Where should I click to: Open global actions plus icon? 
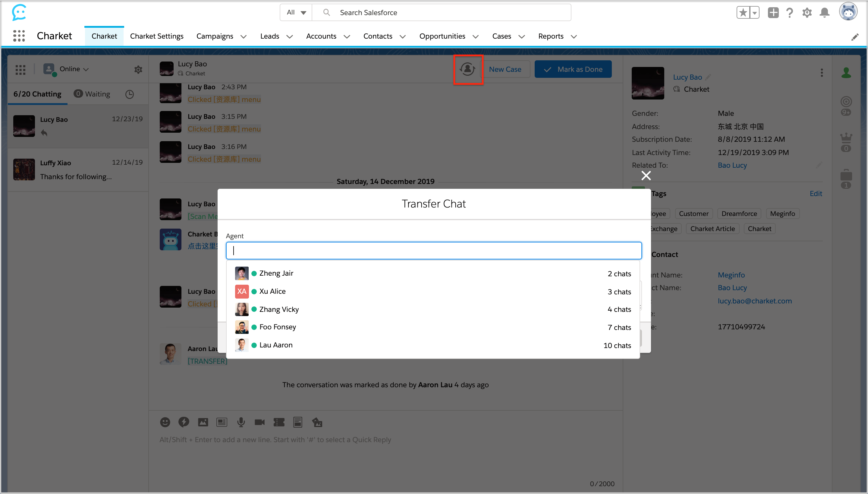click(773, 13)
